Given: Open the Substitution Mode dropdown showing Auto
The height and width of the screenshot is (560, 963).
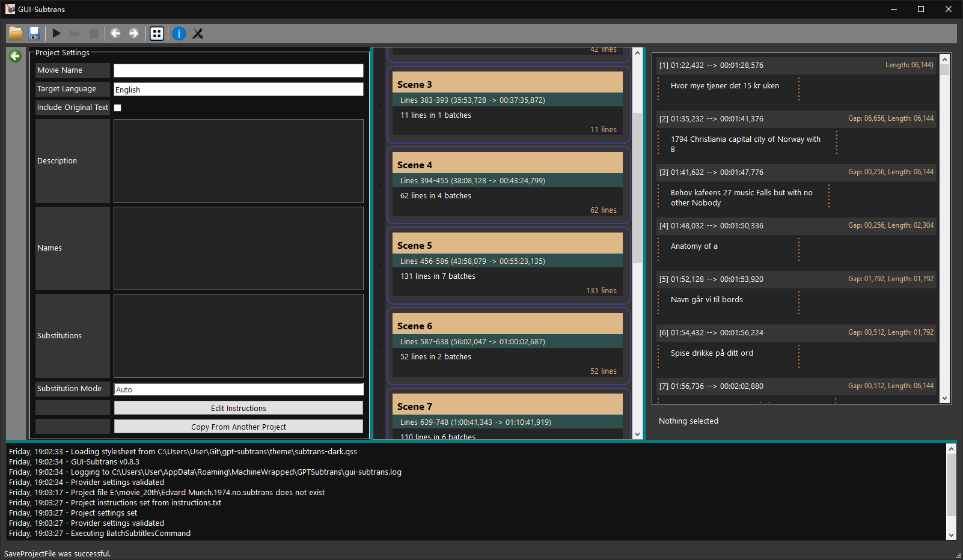Looking at the screenshot, I should pyautogui.click(x=239, y=389).
